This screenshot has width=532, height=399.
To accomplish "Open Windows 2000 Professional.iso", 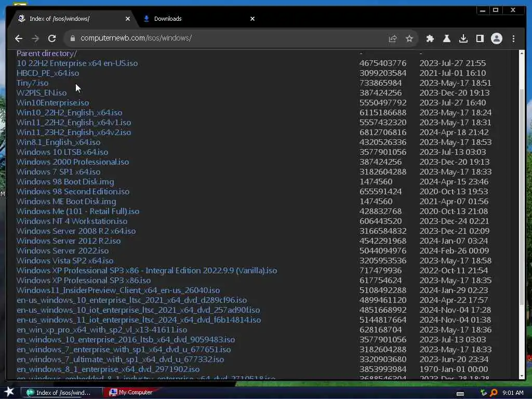I will 73,162.
